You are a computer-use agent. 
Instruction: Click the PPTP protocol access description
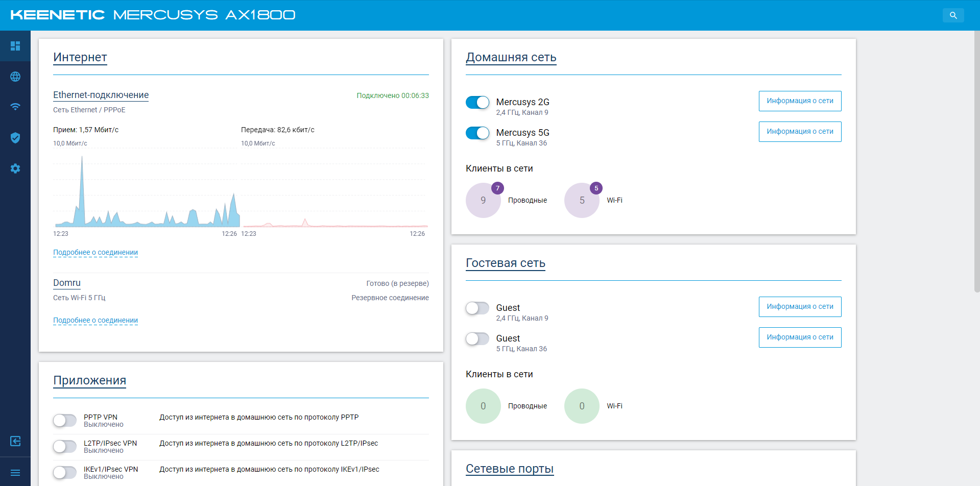(259, 417)
